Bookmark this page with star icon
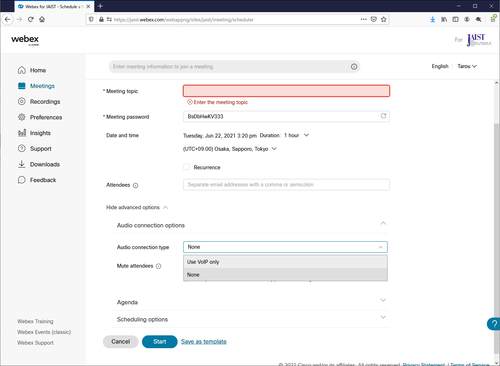The image size is (500, 366). [384, 19]
